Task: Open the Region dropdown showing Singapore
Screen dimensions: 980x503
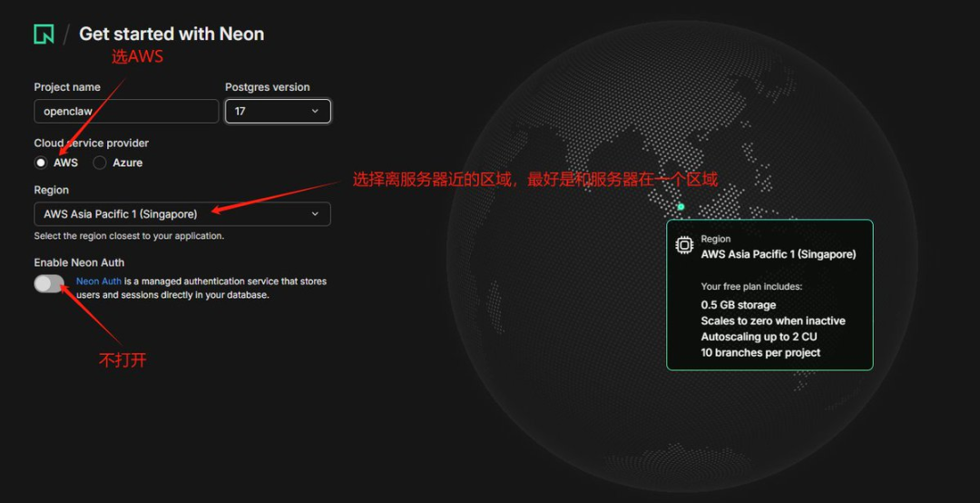Action: point(182,214)
